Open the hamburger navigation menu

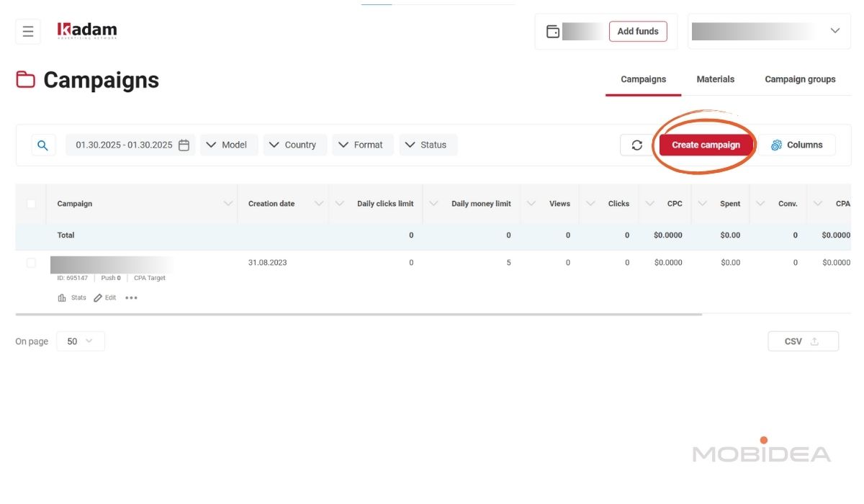click(28, 32)
